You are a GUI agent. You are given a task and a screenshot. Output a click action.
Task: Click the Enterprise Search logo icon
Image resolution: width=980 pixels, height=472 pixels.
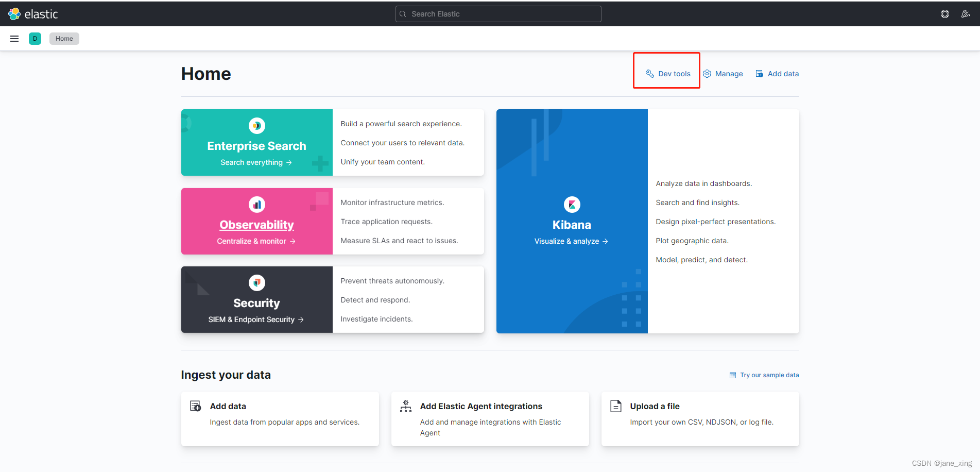[257, 126]
